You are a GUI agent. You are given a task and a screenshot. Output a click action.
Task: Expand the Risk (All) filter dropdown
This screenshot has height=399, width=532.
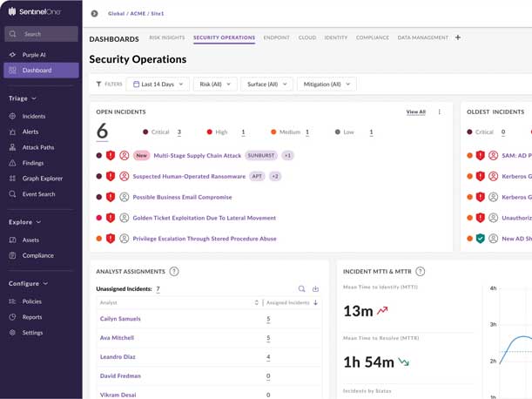tap(217, 85)
